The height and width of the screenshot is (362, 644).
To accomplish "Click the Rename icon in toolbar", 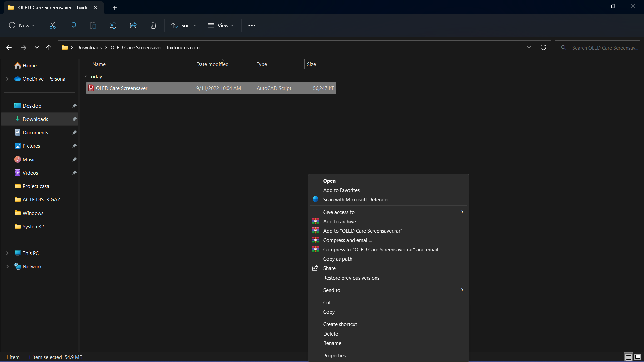I will coord(113,25).
